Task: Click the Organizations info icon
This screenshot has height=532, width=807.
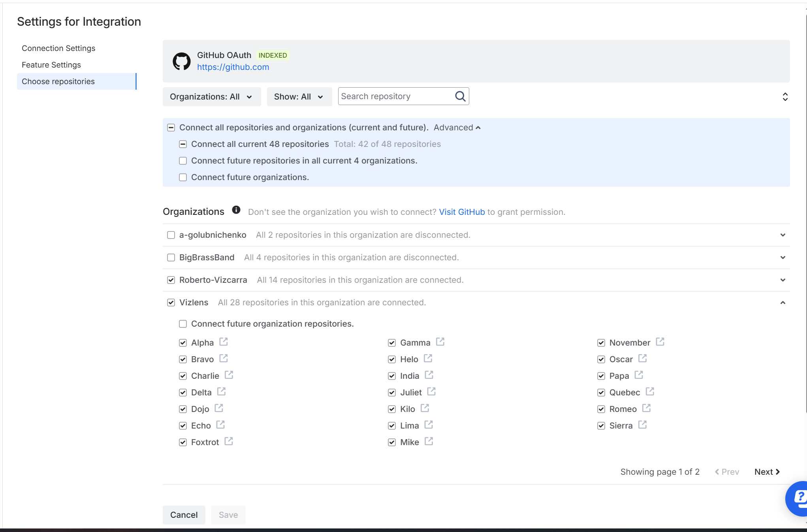Action: click(x=236, y=210)
